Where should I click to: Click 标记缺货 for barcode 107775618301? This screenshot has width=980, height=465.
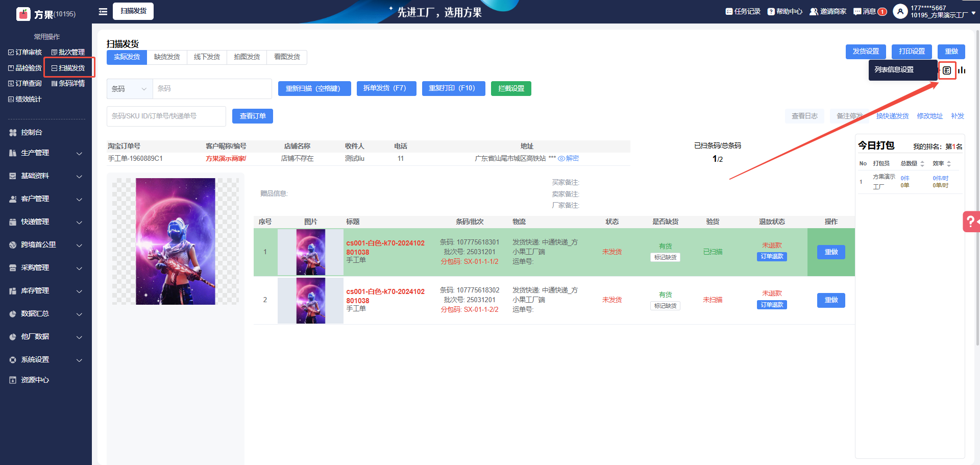(665, 257)
